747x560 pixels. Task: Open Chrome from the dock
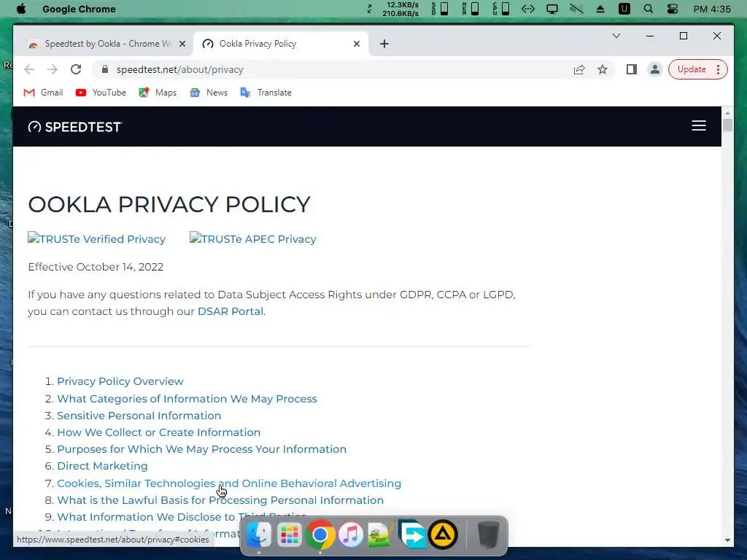tap(320, 534)
